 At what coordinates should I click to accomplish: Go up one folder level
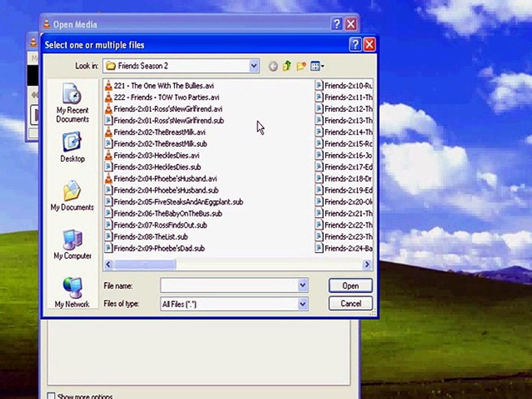(287, 66)
